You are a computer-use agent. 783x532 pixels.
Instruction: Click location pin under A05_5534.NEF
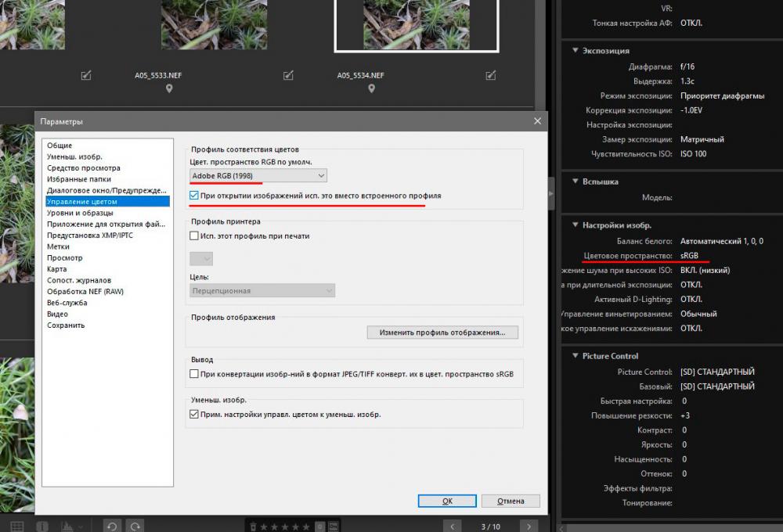click(x=371, y=88)
